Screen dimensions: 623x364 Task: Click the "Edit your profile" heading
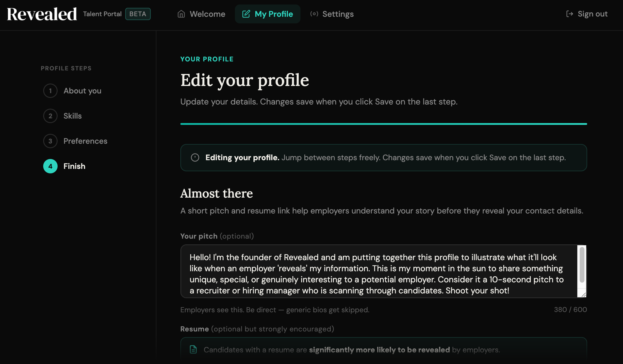point(245,80)
